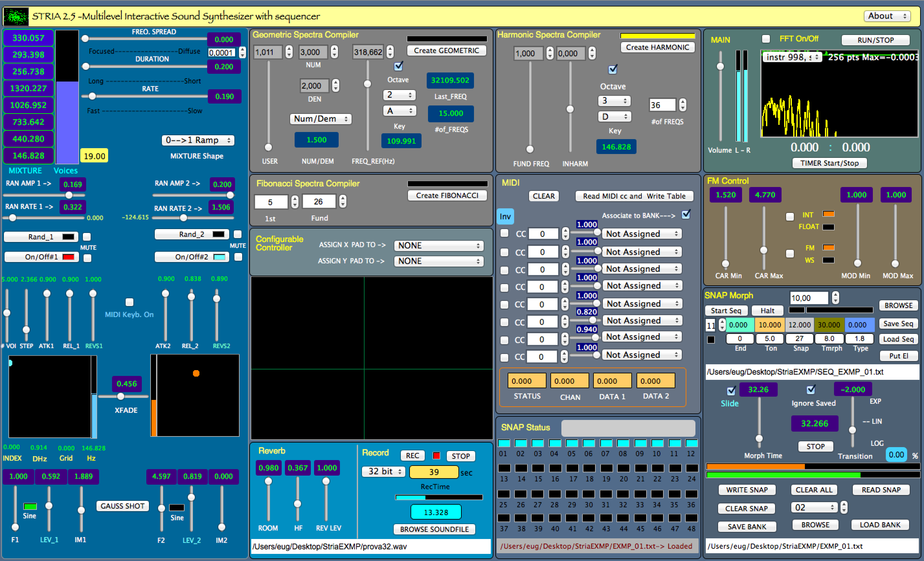
Task: Click the orange dot in the right XY pad
Action: 196,373
